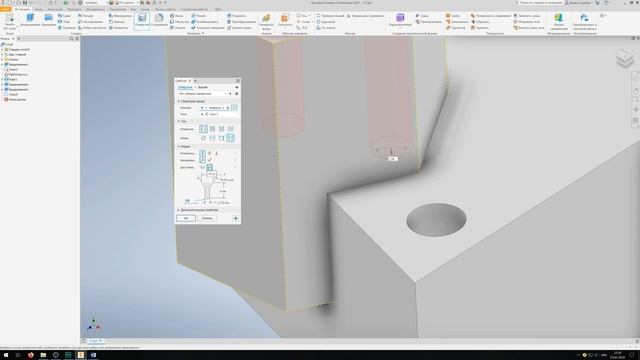The width and height of the screenshot is (640, 360).
Task: Select the Emboss (Рельеф) command
Action: [85, 16]
